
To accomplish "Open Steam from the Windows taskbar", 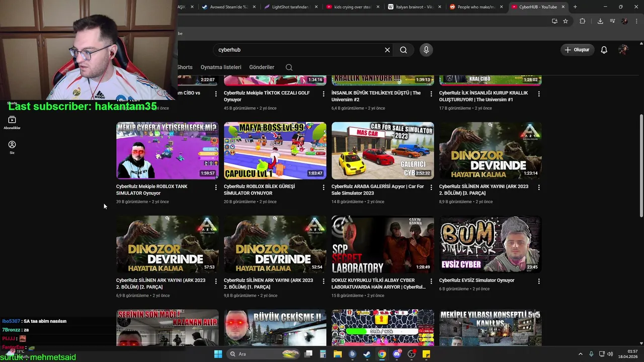I will pyautogui.click(x=367, y=354).
